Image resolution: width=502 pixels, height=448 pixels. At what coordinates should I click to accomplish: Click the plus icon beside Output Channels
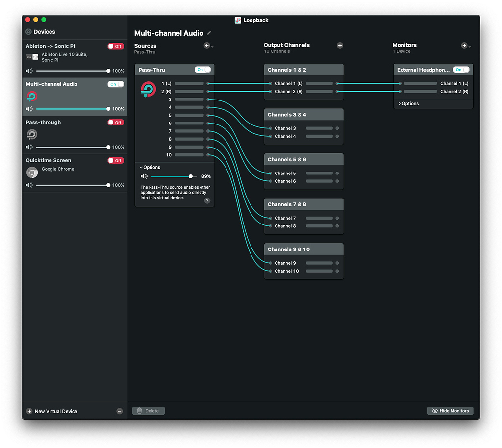click(x=340, y=45)
